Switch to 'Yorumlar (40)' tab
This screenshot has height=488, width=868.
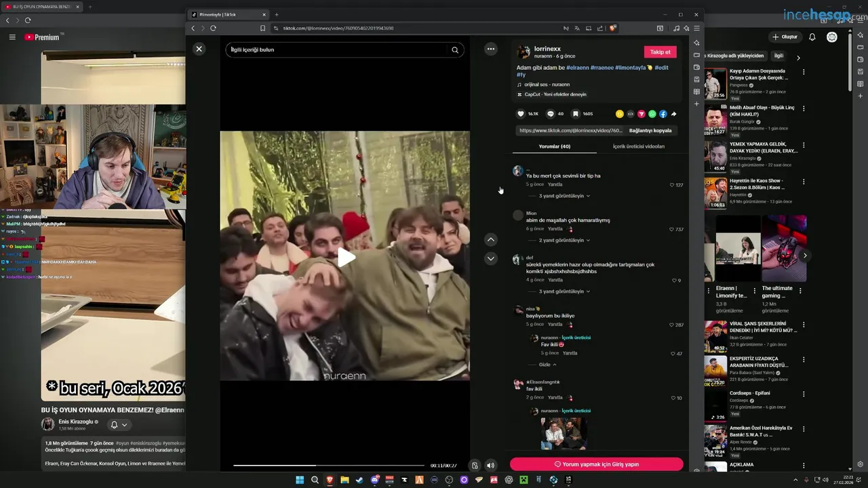point(554,146)
